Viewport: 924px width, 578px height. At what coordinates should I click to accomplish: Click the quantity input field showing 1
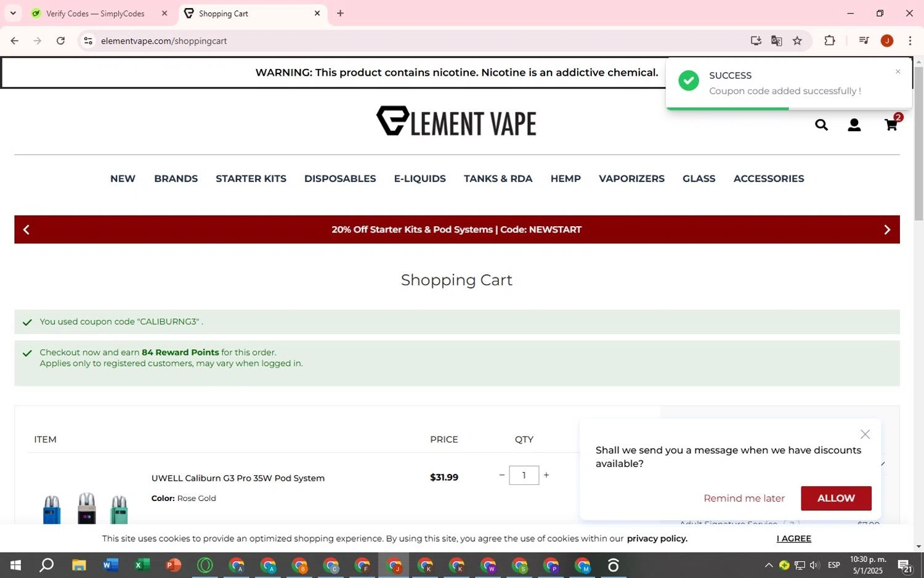pos(524,475)
